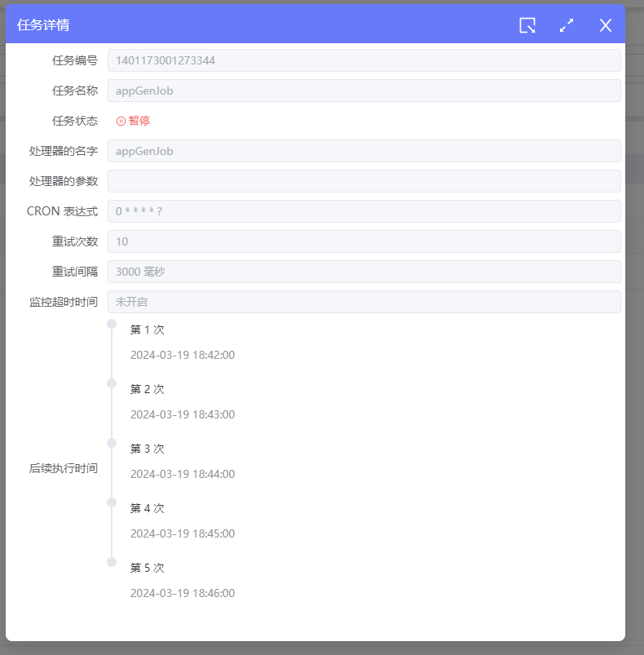Click the 第 1 次 timeline node dot
The height and width of the screenshot is (655, 644).
pyautogui.click(x=112, y=324)
